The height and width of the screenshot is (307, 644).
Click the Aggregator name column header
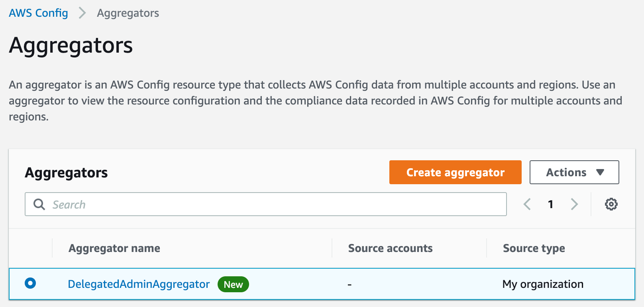pyautogui.click(x=114, y=248)
